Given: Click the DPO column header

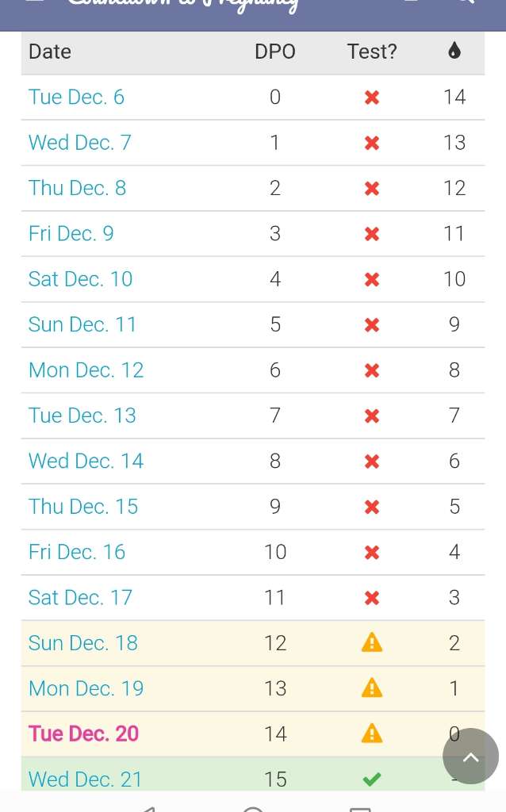Looking at the screenshot, I should click(x=274, y=52).
